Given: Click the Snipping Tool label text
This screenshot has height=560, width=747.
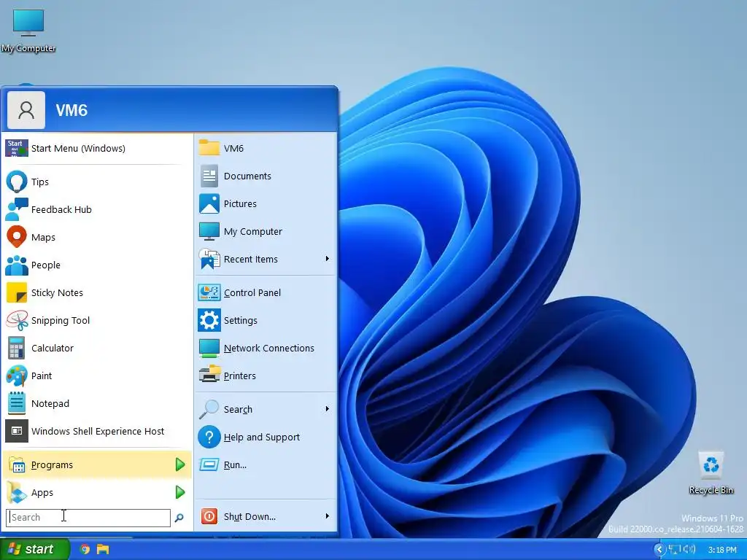Looking at the screenshot, I should [61, 321].
